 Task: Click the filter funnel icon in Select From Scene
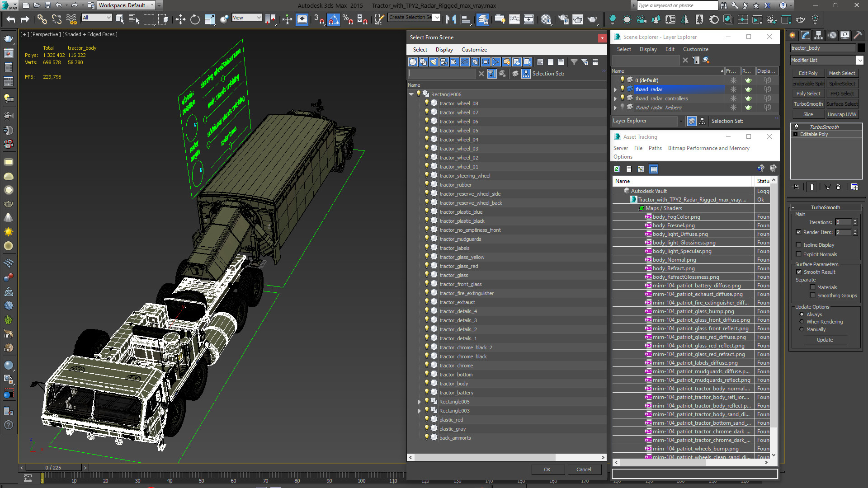[574, 62]
